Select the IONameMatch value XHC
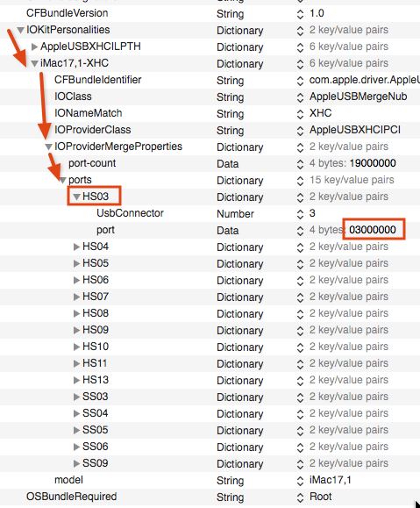 coord(321,113)
